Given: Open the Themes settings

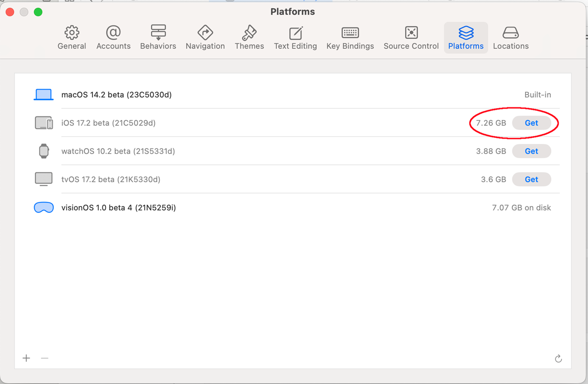Looking at the screenshot, I should click(249, 38).
